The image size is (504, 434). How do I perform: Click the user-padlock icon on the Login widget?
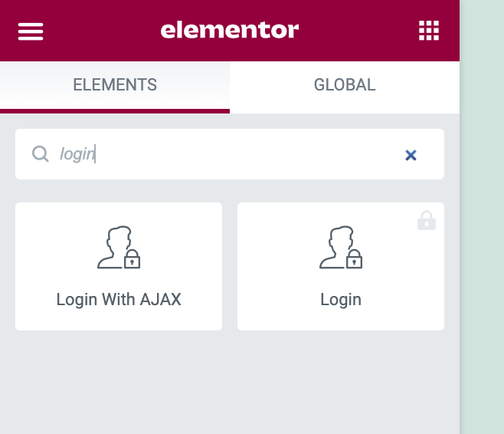click(x=341, y=247)
